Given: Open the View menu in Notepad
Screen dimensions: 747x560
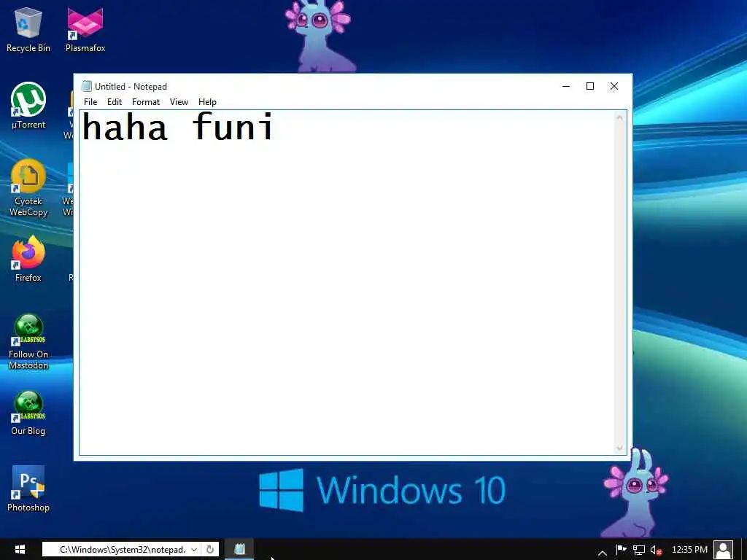Looking at the screenshot, I should coord(179,102).
